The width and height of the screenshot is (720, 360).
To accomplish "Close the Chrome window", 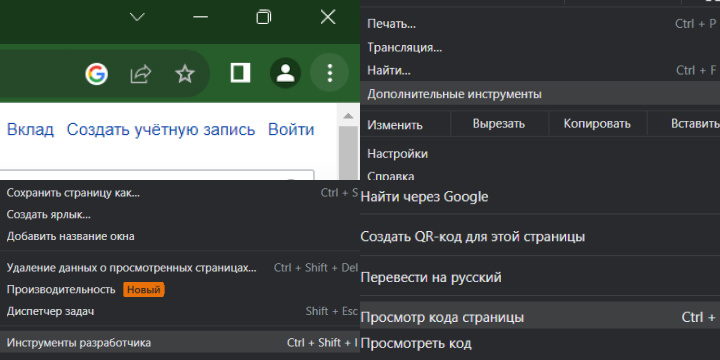I will 328,17.
